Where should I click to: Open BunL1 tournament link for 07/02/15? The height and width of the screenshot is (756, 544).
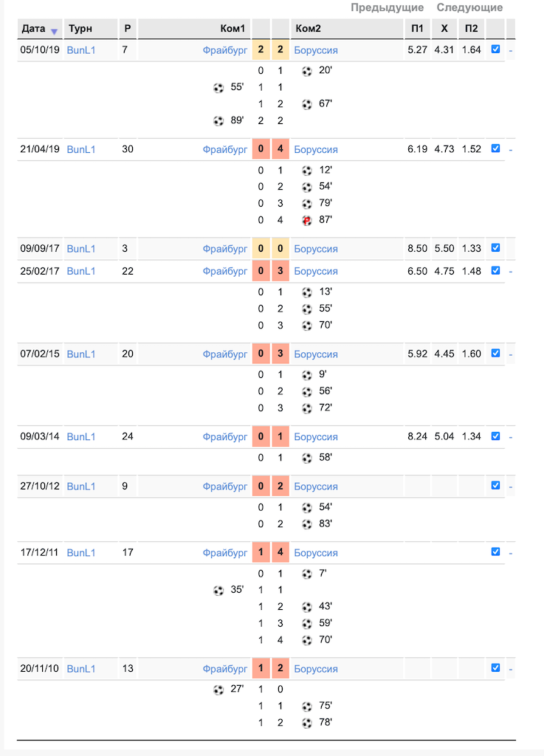pyautogui.click(x=81, y=354)
